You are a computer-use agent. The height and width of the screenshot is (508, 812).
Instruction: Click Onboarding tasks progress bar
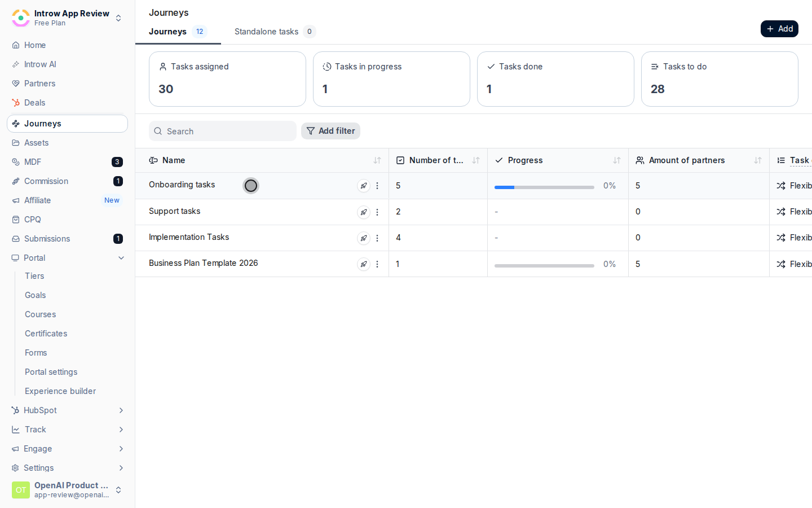pyautogui.click(x=544, y=187)
